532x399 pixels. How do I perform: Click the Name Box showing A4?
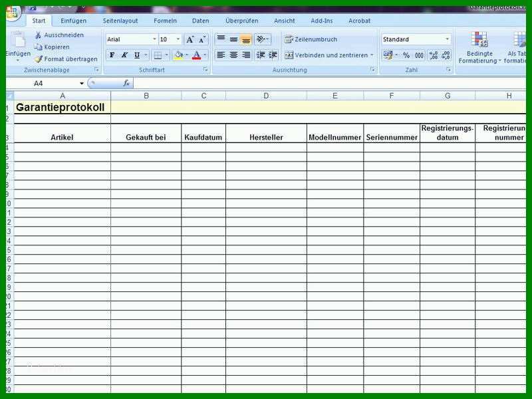coord(44,84)
